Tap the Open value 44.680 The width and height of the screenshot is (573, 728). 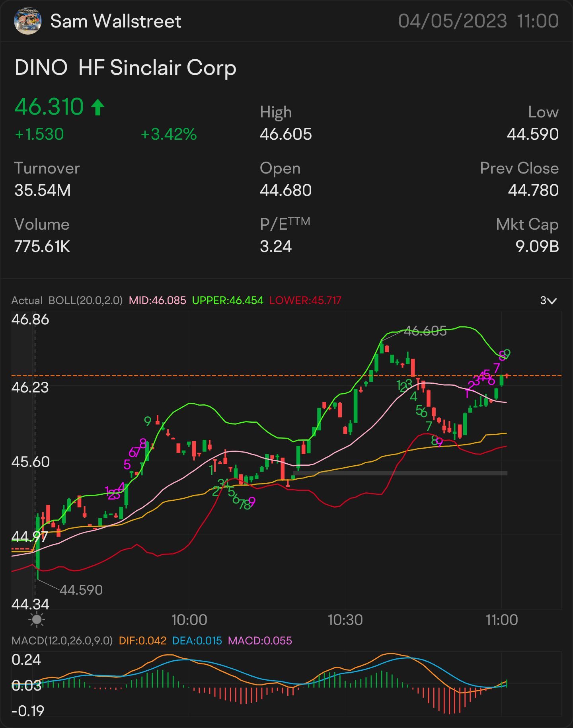(286, 190)
